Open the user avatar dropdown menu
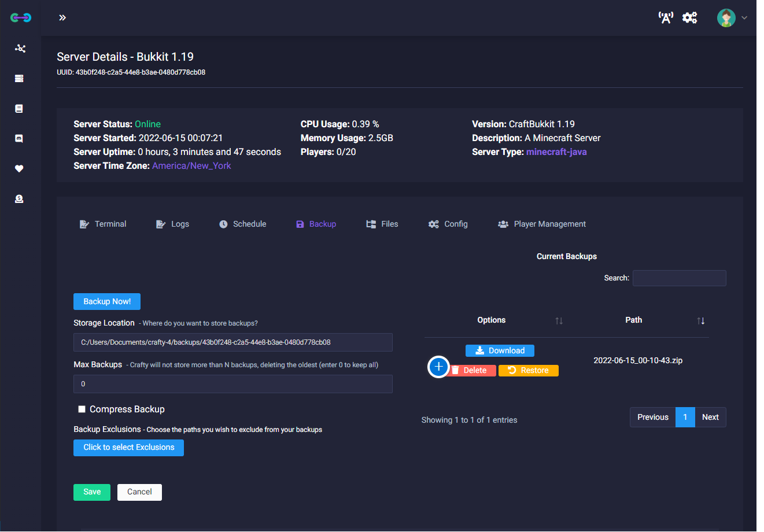The height and width of the screenshot is (532, 764). coord(732,18)
